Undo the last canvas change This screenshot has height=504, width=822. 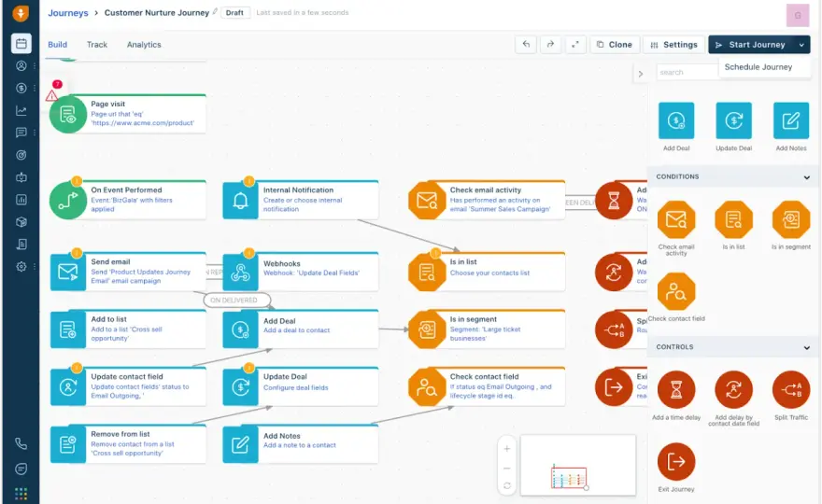526,45
